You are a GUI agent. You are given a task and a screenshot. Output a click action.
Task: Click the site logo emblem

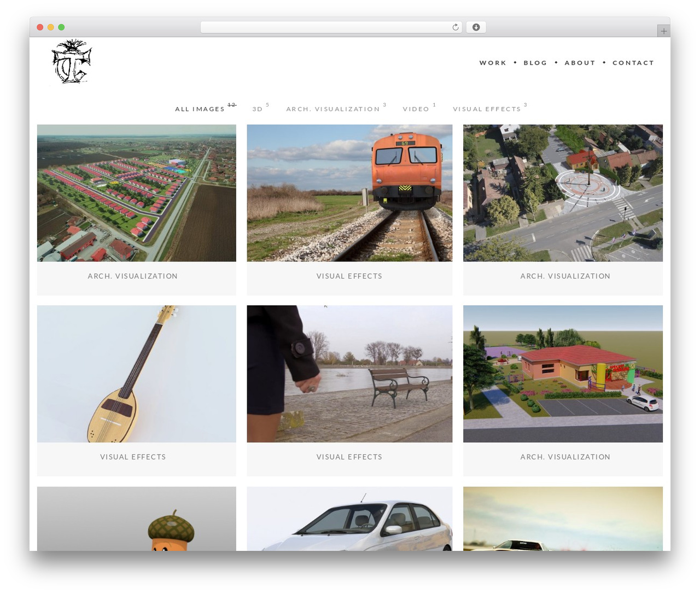(72, 61)
